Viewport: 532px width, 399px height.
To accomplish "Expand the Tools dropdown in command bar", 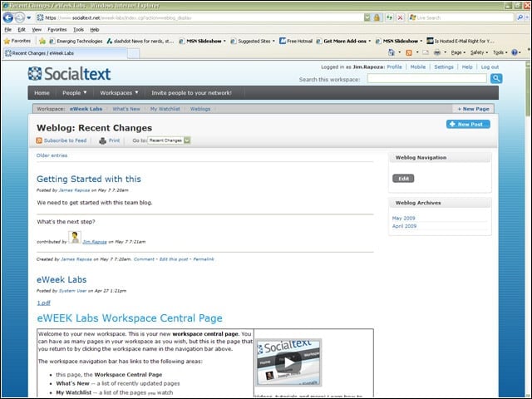I will (500, 52).
